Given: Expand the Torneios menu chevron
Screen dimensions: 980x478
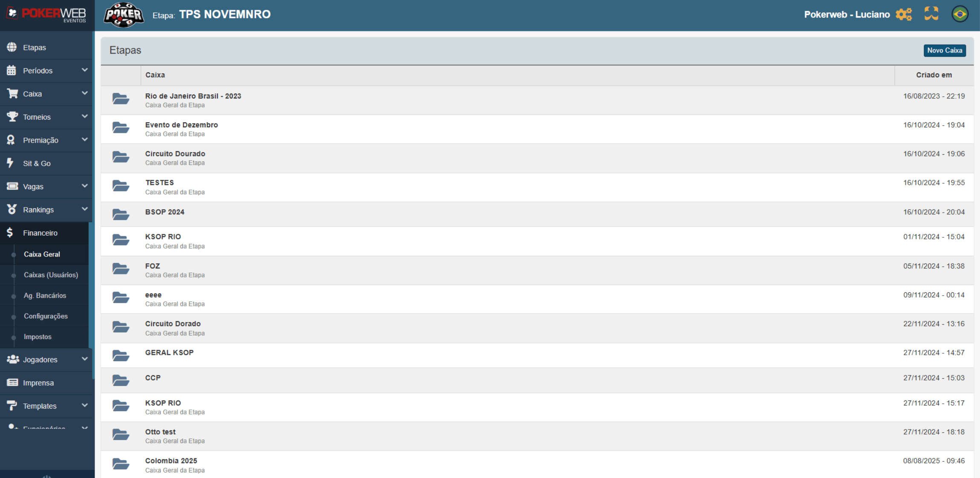Looking at the screenshot, I should pyautogui.click(x=84, y=117).
